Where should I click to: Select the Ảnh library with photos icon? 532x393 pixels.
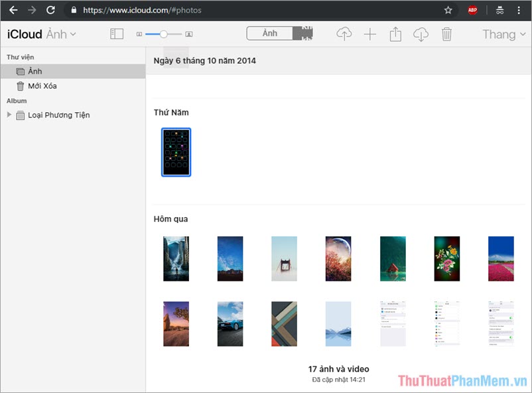[x=32, y=71]
